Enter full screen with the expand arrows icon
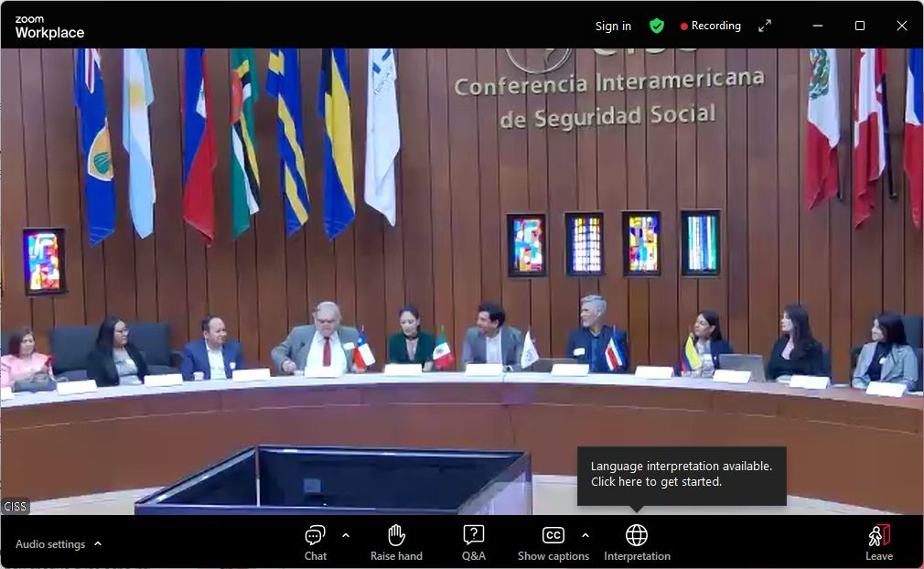 (765, 26)
